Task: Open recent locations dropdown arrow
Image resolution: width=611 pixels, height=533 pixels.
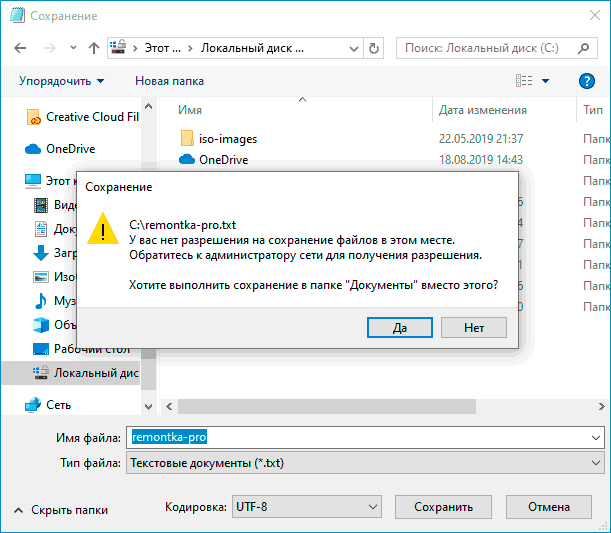Action: pos(73,48)
